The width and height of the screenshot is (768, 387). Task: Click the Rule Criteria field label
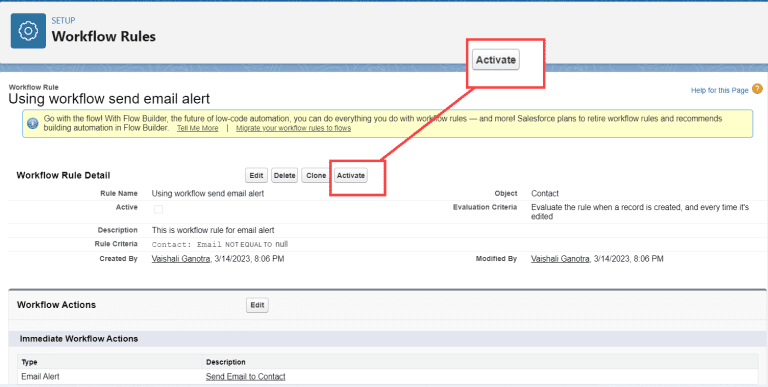116,244
